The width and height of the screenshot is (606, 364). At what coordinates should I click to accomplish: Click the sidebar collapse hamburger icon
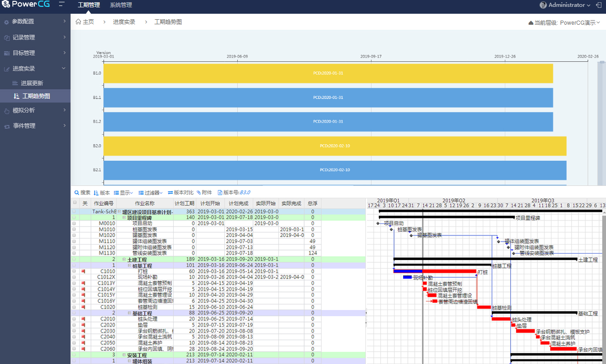pos(61,5)
